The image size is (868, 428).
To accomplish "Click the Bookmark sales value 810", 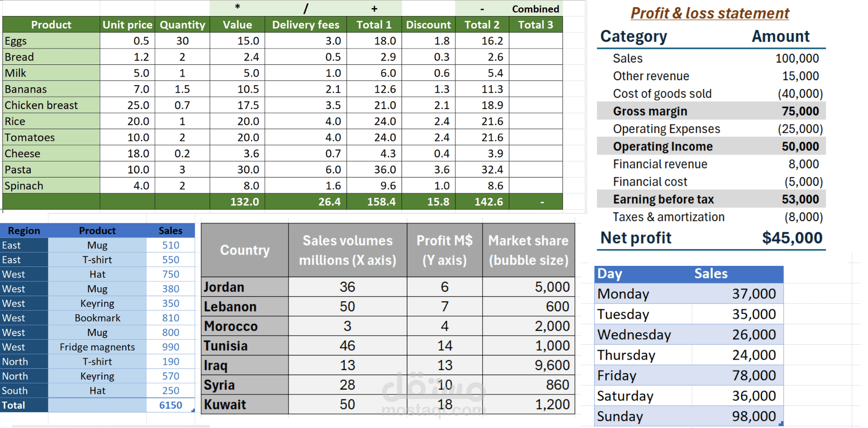I will (x=171, y=318).
